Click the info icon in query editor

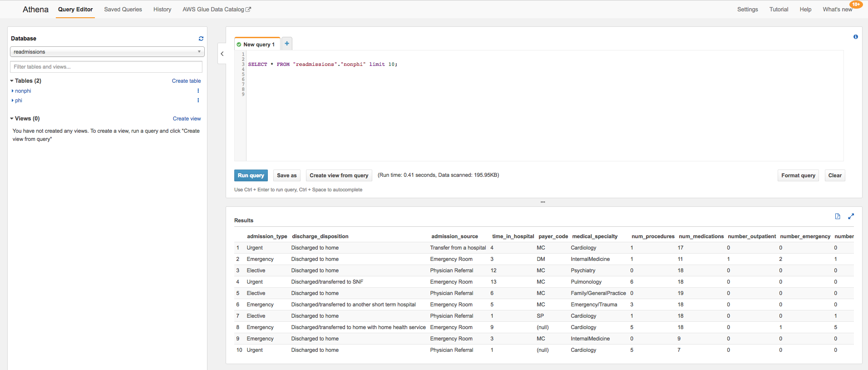(x=855, y=37)
